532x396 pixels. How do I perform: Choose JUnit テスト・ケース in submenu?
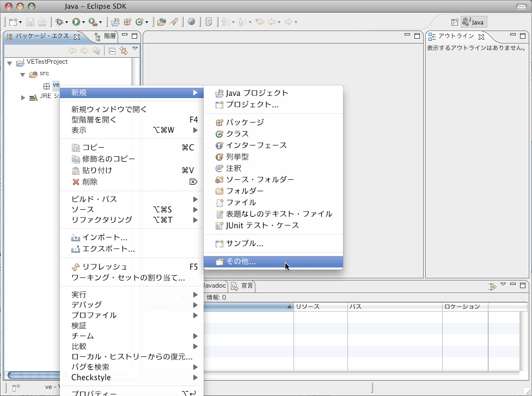[x=273, y=226]
